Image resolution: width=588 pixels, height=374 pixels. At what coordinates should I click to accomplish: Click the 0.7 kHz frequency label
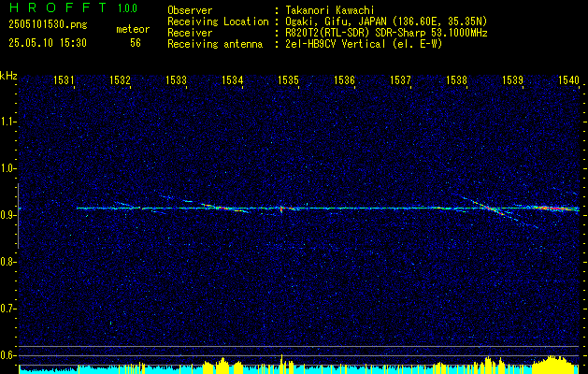pos(7,309)
